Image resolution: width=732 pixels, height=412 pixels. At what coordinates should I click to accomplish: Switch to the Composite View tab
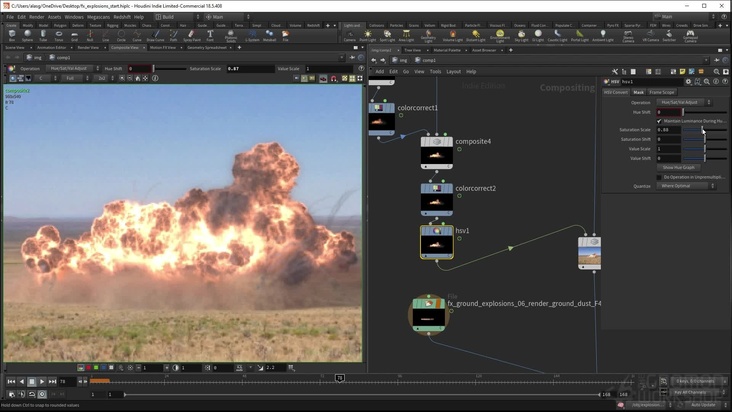[x=125, y=48]
